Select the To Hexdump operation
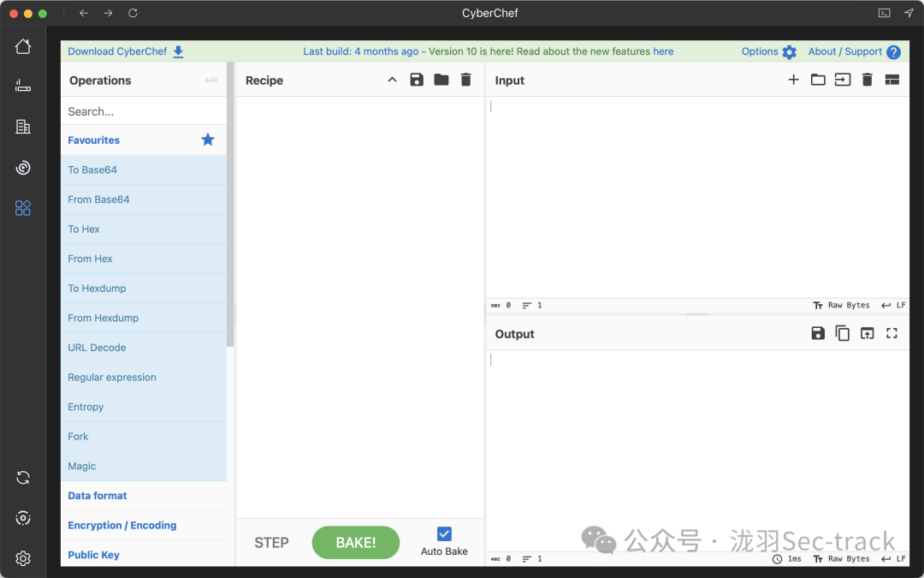Screen dimensions: 924x578 pyautogui.click(x=144, y=289)
